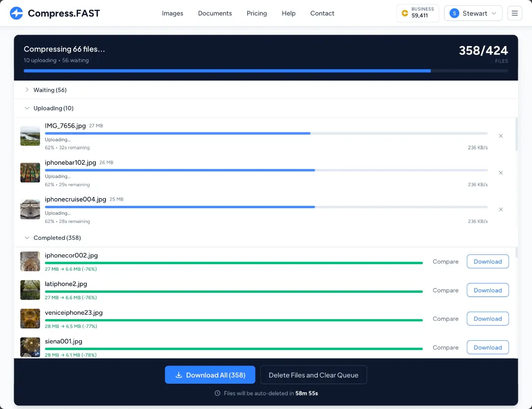Click Stewart's blue avatar circle
The image size is (532, 409).
pos(454,13)
